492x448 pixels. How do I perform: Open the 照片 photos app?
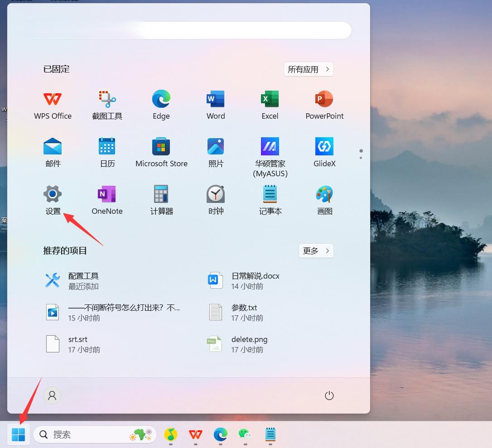coord(216,153)
